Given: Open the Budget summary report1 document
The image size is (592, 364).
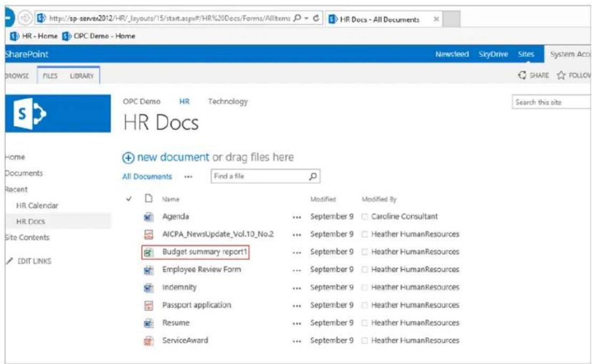Looking at the screenshot, I should [x=205, y=252].
